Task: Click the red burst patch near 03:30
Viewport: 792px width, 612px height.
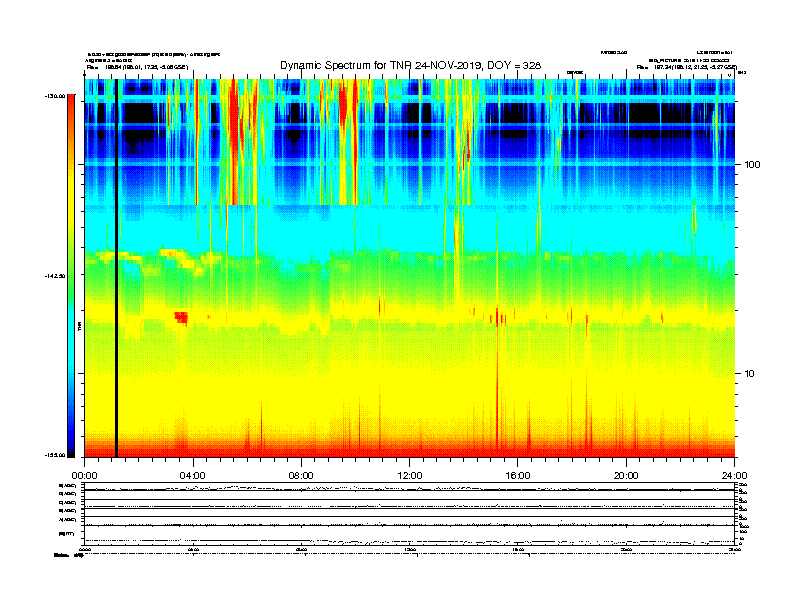Action: pos(181,318)
